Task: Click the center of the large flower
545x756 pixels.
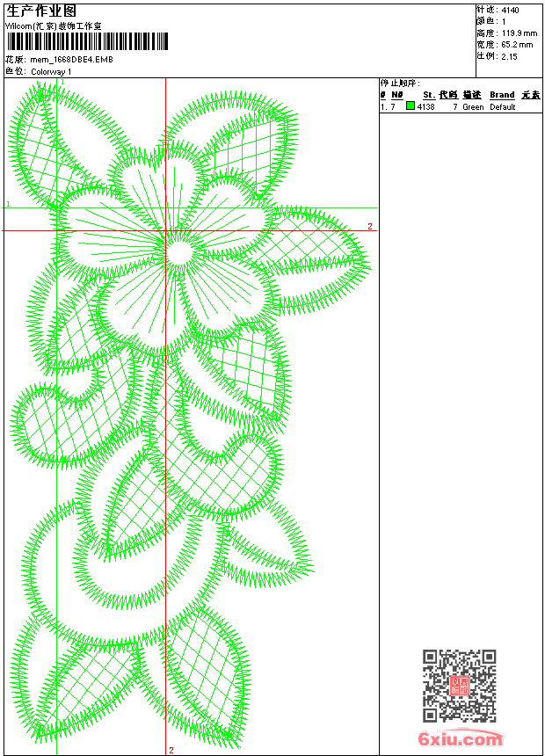Action: [x=179, y=253]
